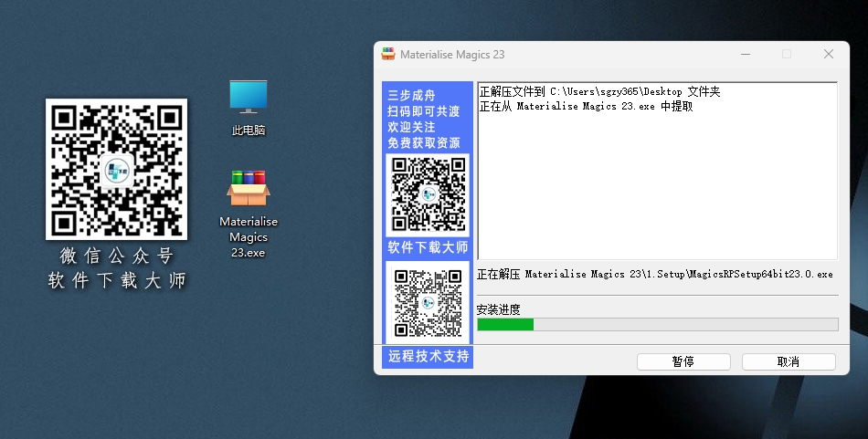Click the 软件下载大师 label in the sidebar
This screenshot has width=868, height=439.
coord(428,247)
